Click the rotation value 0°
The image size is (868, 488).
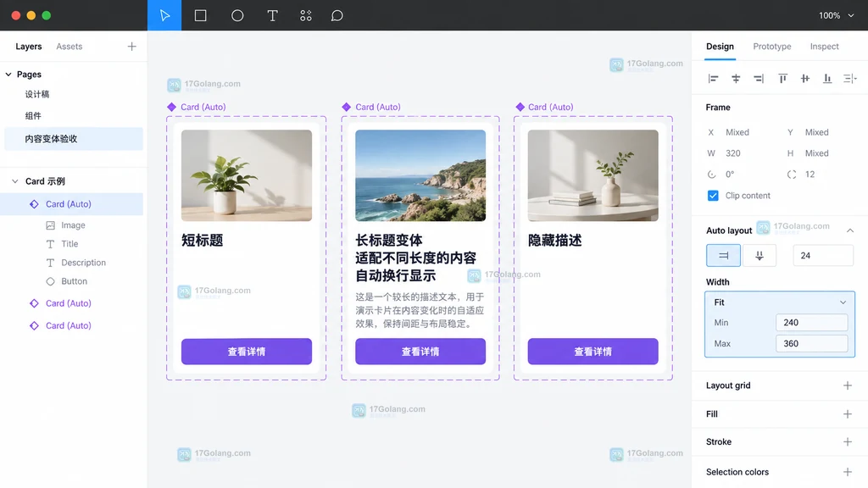730,175
